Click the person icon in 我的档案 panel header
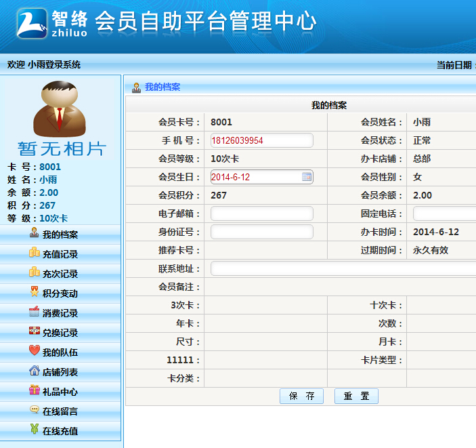The image size is (476, 448). click(x=136, y=87)
